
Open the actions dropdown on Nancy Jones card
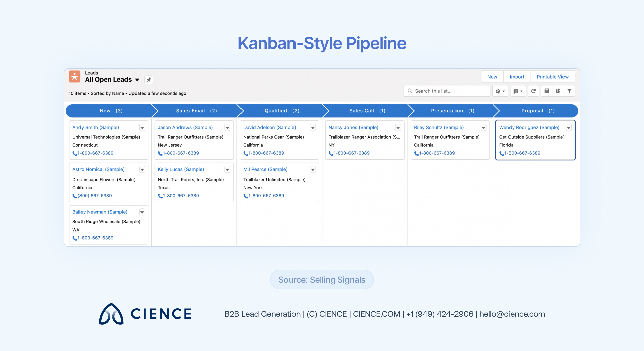coord(398,128)
